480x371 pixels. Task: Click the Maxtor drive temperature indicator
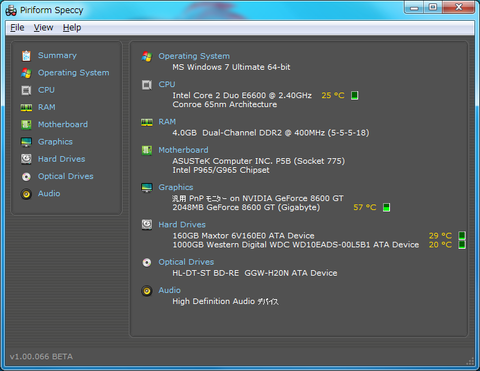click(462, 236)
